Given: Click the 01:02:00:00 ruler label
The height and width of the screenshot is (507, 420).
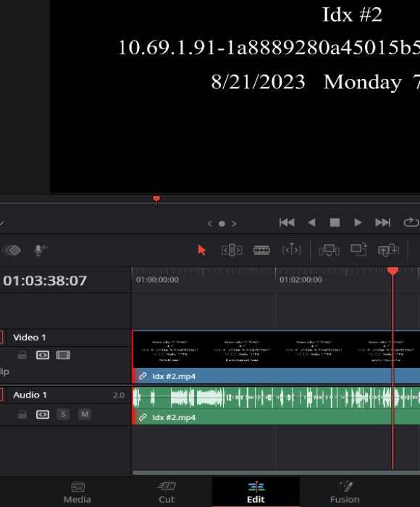Looking at the screenshot, I should click(x=301, y=280).
